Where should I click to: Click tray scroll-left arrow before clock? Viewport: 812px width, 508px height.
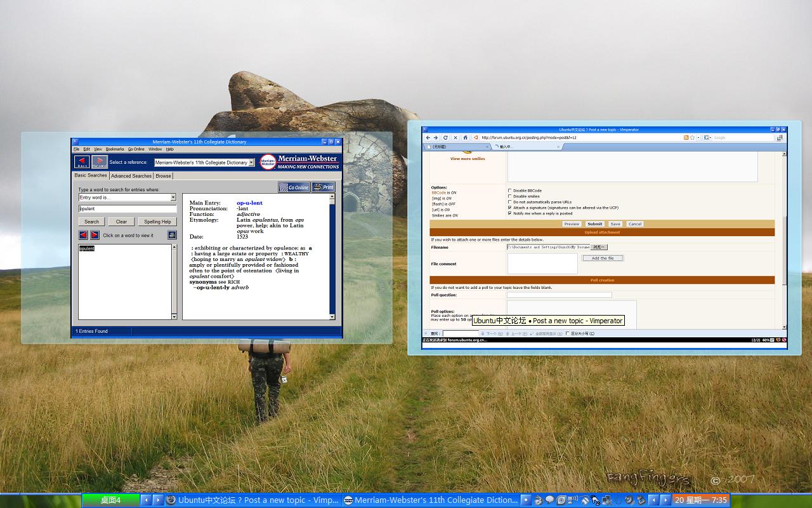click(653, 500)
